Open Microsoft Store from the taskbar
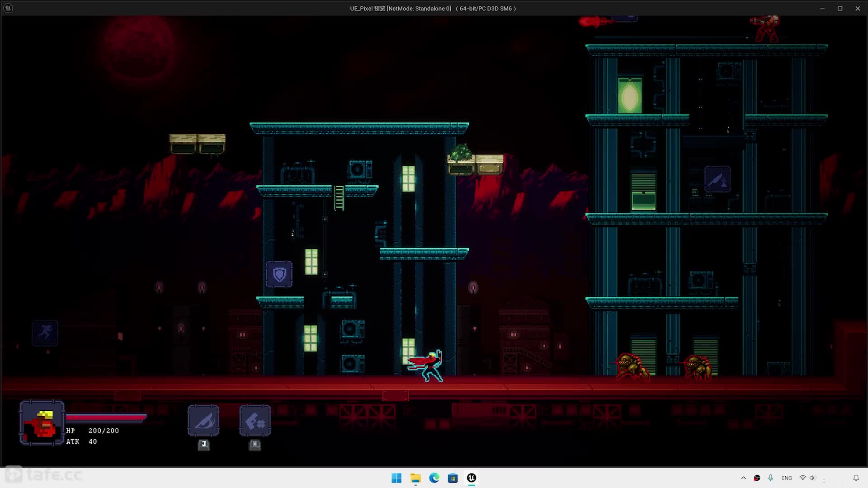The height and width of the screenshot is (488, 868). pos(453,478)
